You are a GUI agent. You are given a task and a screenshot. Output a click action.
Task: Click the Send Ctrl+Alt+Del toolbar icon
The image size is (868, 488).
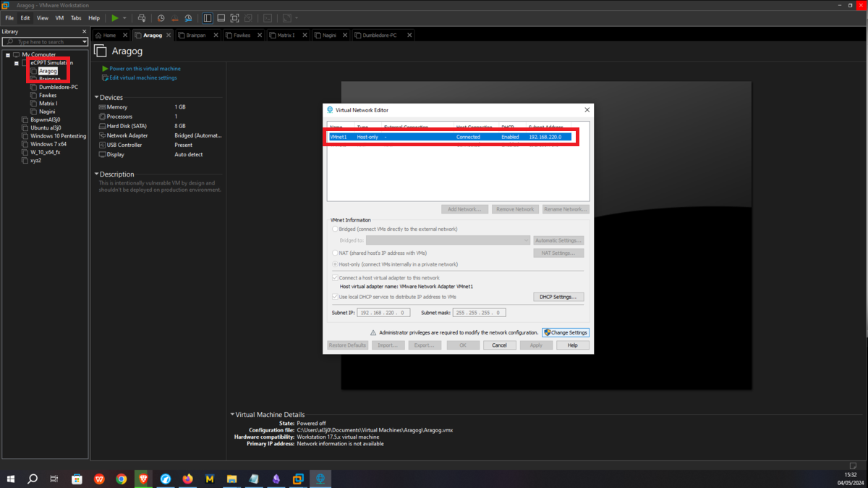click(141, 18)
